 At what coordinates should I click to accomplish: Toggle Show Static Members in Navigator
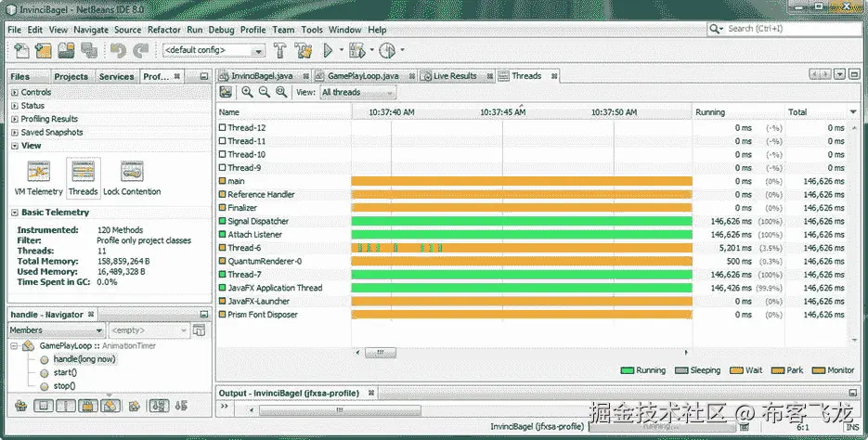tap(66, 406)
